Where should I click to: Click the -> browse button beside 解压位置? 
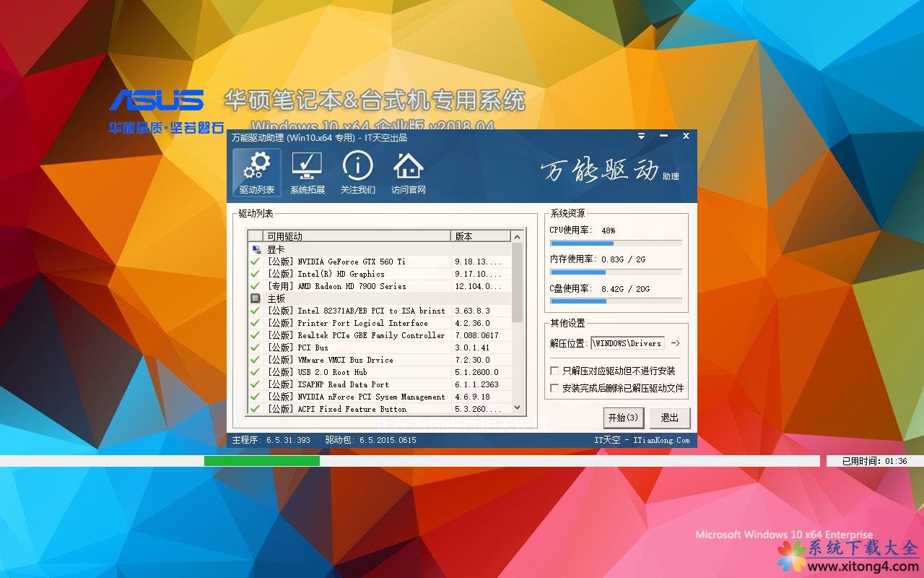675,343
